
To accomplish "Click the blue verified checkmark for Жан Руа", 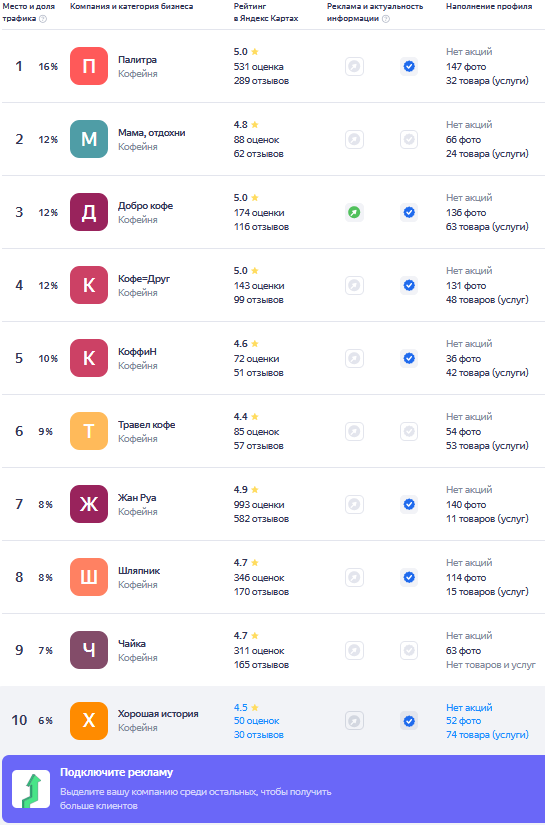I will pyautogui.click(x=409, y=505).
